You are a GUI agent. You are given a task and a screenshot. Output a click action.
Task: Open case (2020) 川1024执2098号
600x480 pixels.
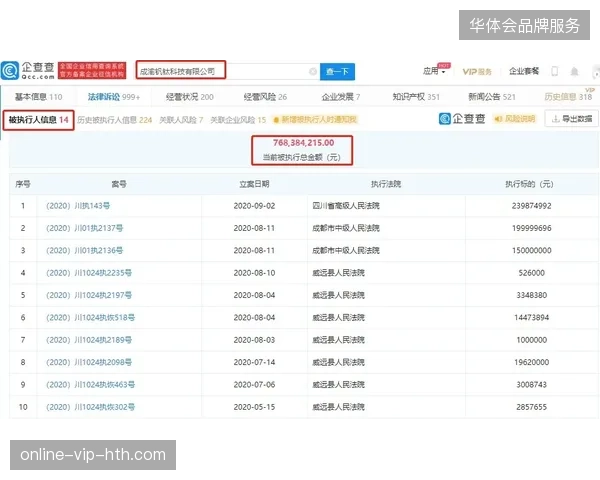pyautogui.click(x=89, y=362)
